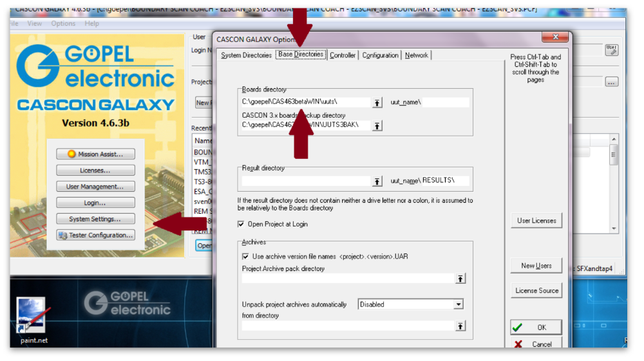
Task: Open User Management
Action: click(x=96, y=186)
